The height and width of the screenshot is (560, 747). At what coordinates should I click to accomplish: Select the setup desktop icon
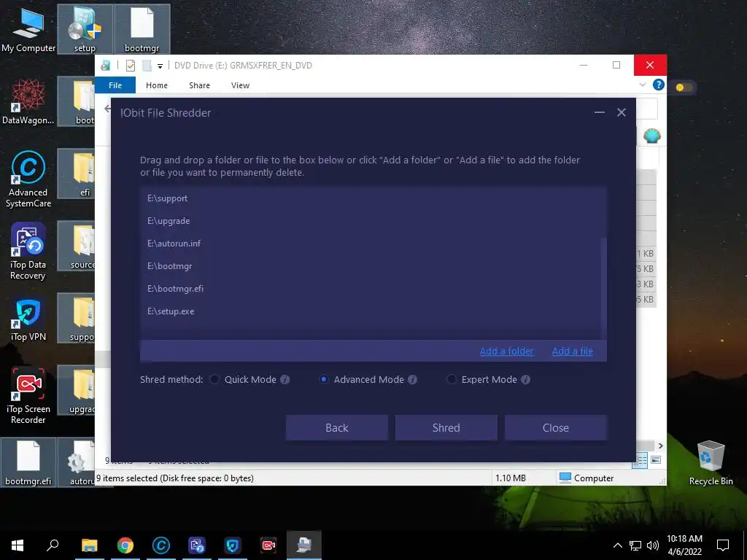(x=85, y=29)
